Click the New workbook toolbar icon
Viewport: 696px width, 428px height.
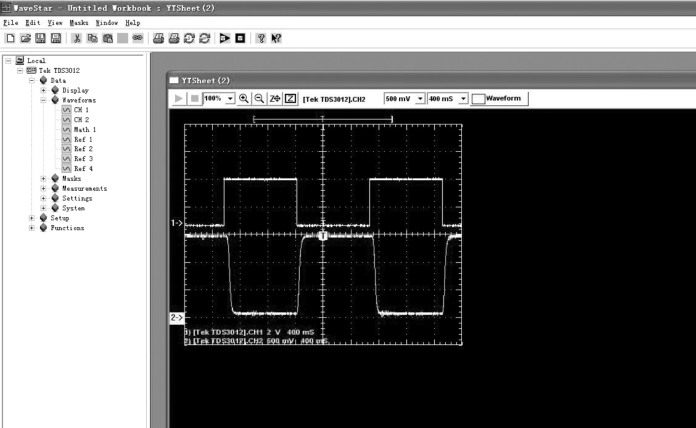click(x=10, y=38)
